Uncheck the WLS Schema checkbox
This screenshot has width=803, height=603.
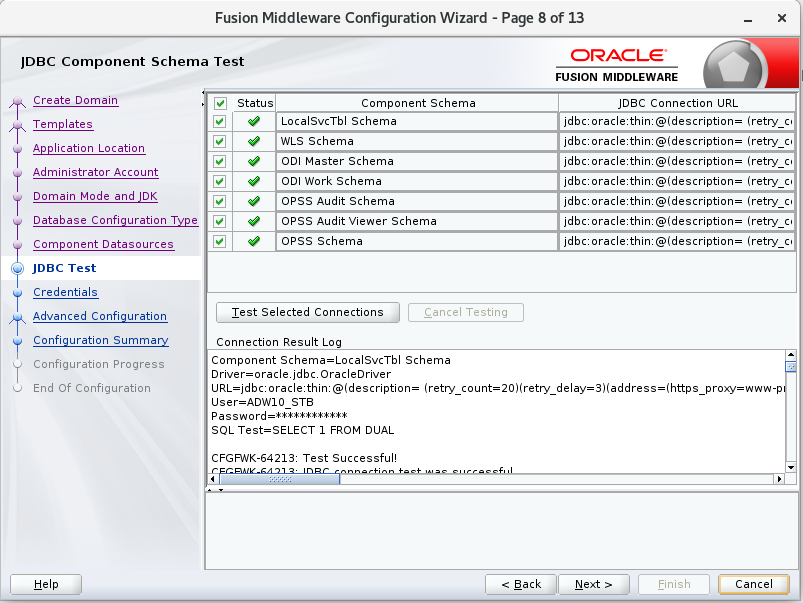tap(220, 141)
